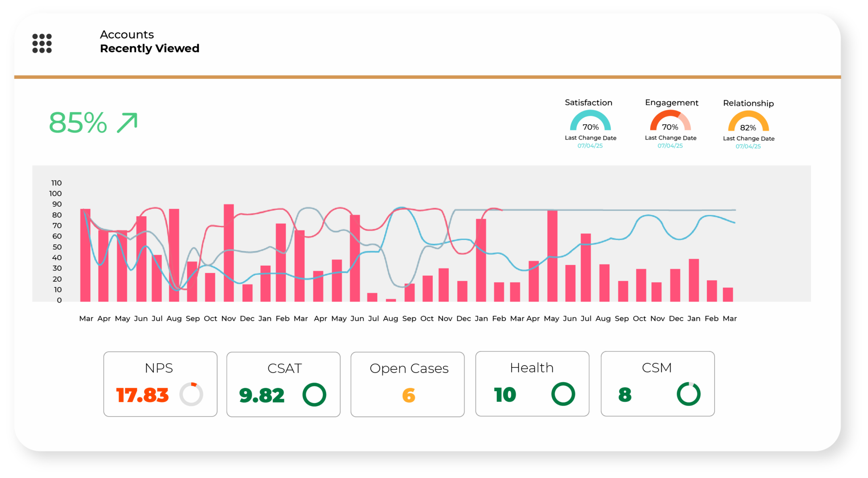Select the NPS donut gauge icon
This screenshot has height=478, width=868.
point(191,394)
